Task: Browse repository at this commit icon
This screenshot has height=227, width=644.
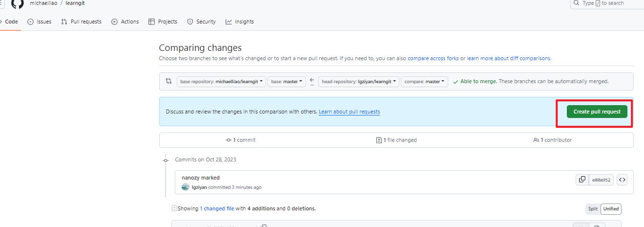Action: pyautogui.click(x=622, y=180)
